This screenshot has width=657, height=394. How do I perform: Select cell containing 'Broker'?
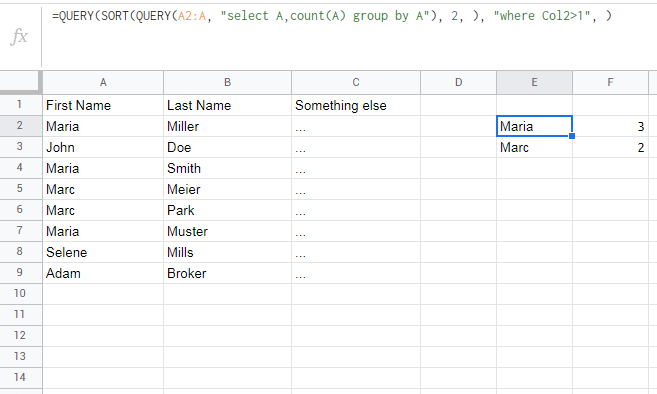point(228,273)
